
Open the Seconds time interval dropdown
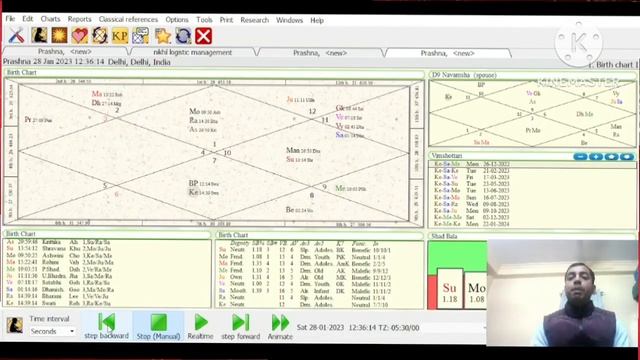click(x=52, y=331)
